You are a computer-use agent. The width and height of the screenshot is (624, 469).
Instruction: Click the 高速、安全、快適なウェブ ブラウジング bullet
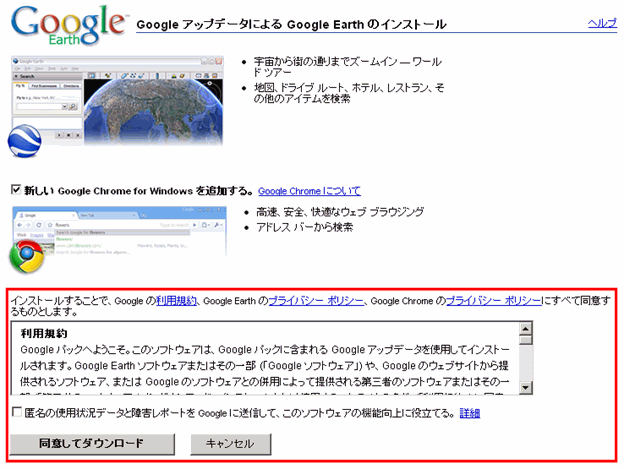(x=340, y=212)
